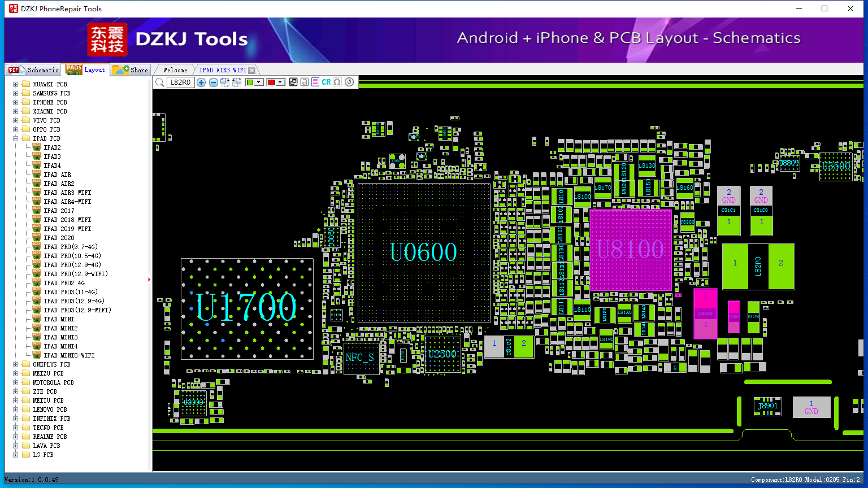Click the green color swatch in the toolbar
Image resolution: width=868 pixels, height=488 pixels.
[250, 82]
